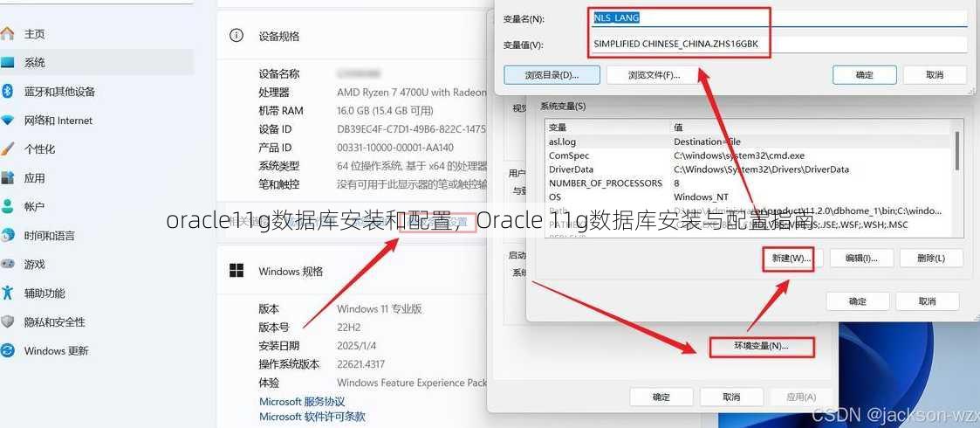Open Accessibility figure icon
This screenshot has height=428, width=980.
click(x=7, y=293)
